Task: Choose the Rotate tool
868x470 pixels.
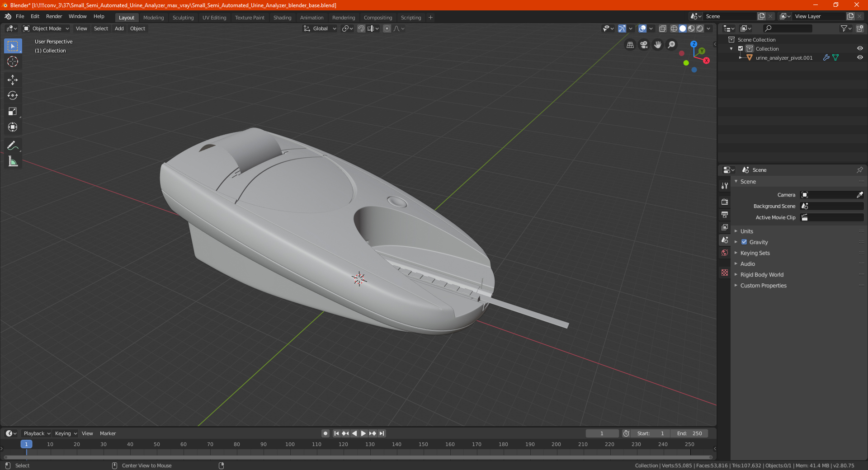Action: coord(13,96)
